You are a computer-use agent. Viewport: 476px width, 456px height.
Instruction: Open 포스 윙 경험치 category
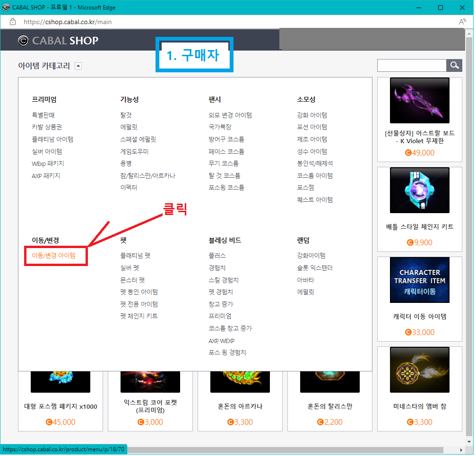[228, 353]
